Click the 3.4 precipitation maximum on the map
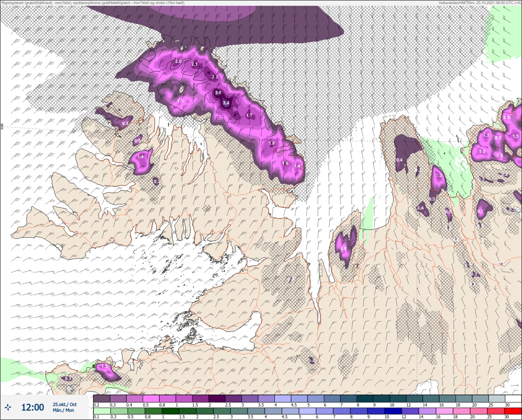Viewport: 522px width, 420px height. click(x=226, y=103)
